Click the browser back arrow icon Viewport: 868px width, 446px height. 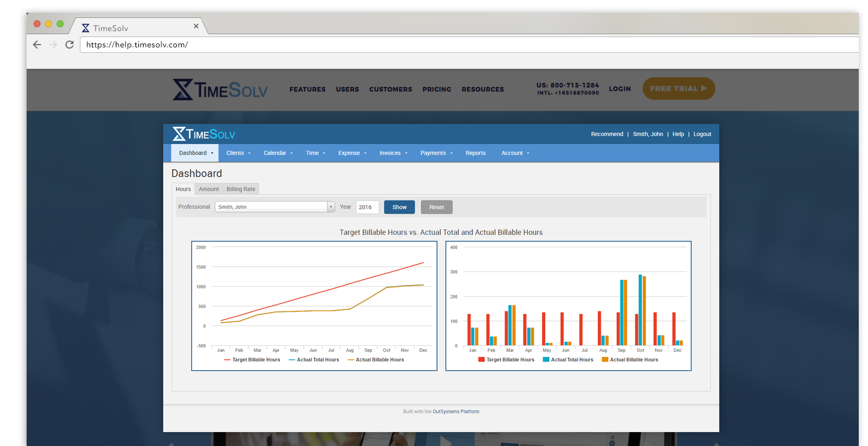coord(37,45)
